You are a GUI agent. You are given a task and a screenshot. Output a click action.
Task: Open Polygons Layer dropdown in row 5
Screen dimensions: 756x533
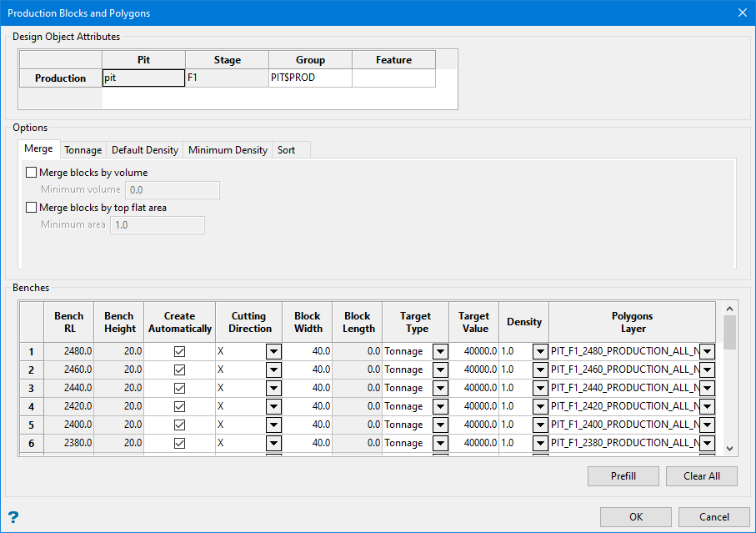707,425
